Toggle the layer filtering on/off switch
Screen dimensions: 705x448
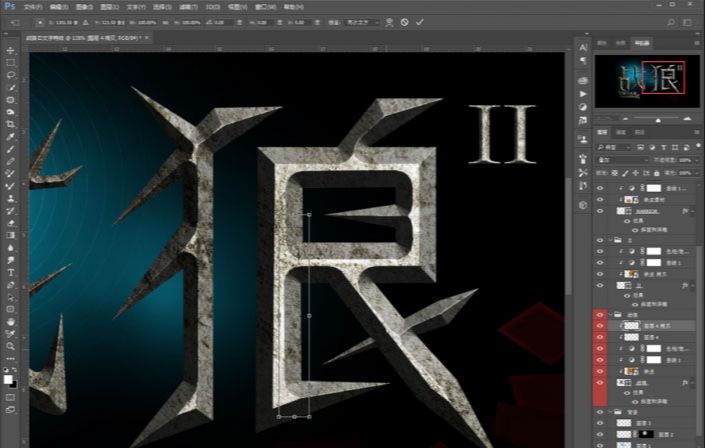tap(698, 146)
